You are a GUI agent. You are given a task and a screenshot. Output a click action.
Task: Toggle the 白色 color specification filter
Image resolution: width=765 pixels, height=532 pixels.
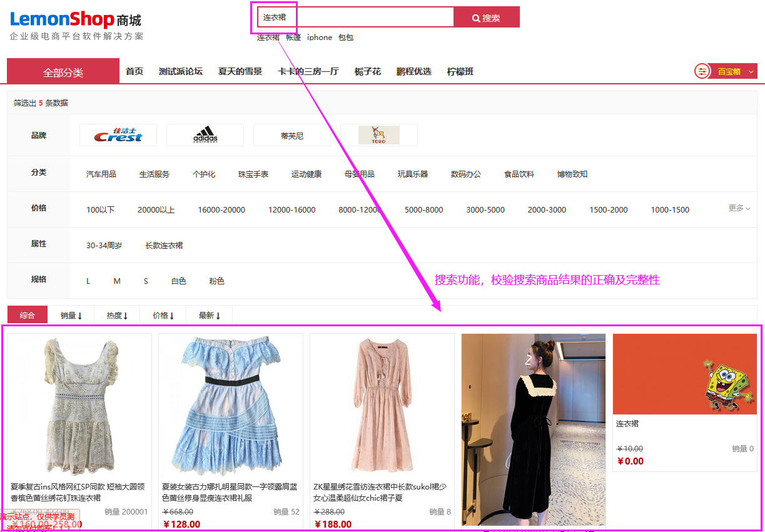(178, 281)
